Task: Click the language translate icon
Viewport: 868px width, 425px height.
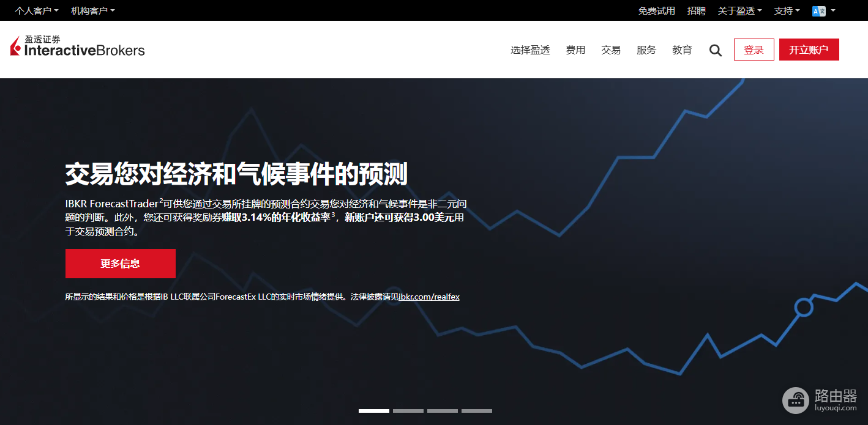Action: pos(819,11)
